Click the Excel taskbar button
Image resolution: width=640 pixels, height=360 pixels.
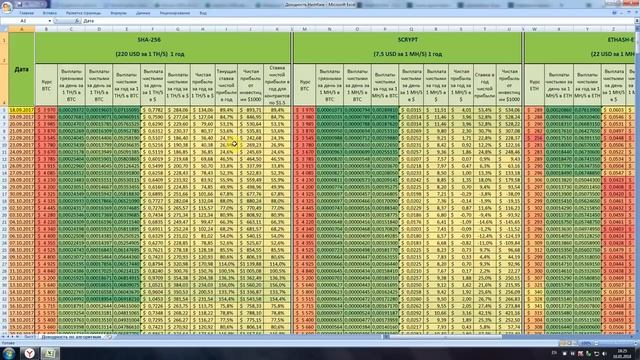point(50,353)
